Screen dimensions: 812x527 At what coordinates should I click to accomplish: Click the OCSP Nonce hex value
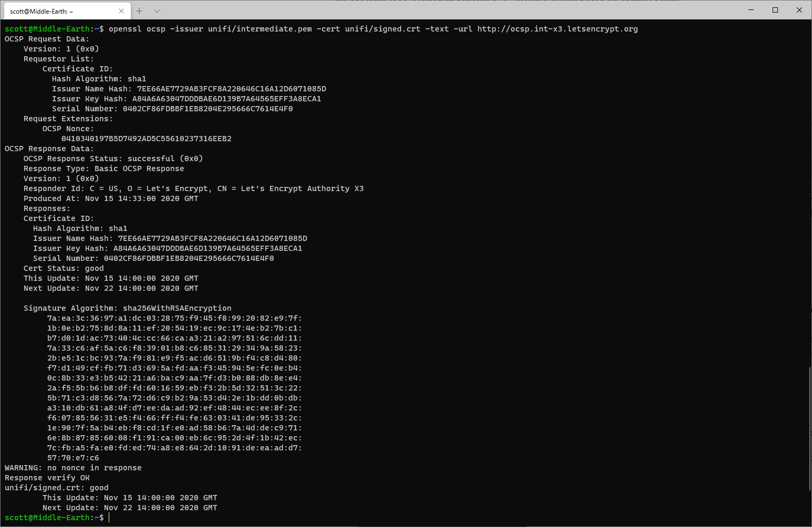coord(146,139)
